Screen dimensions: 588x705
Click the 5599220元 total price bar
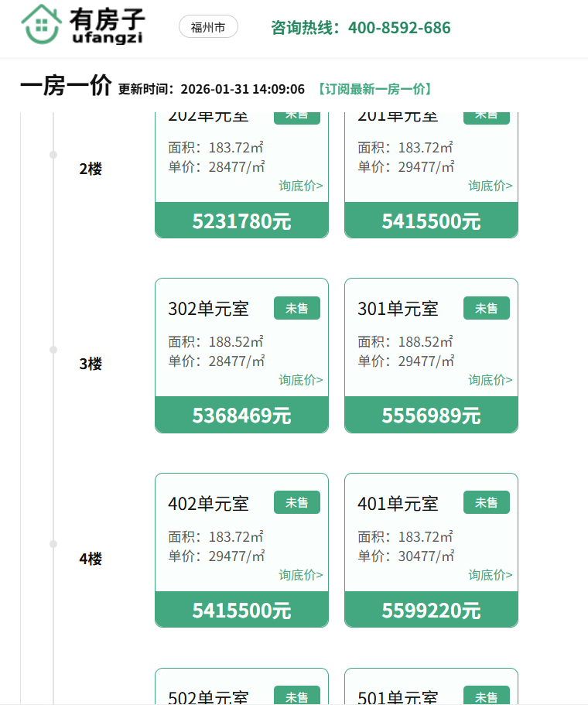431,611
